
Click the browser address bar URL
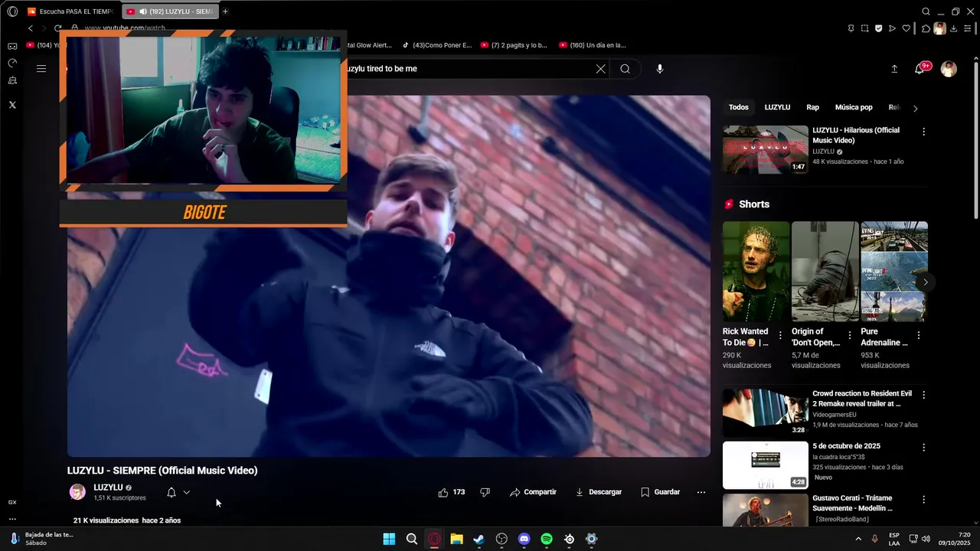pyautogui.click(x=125, y=28)
